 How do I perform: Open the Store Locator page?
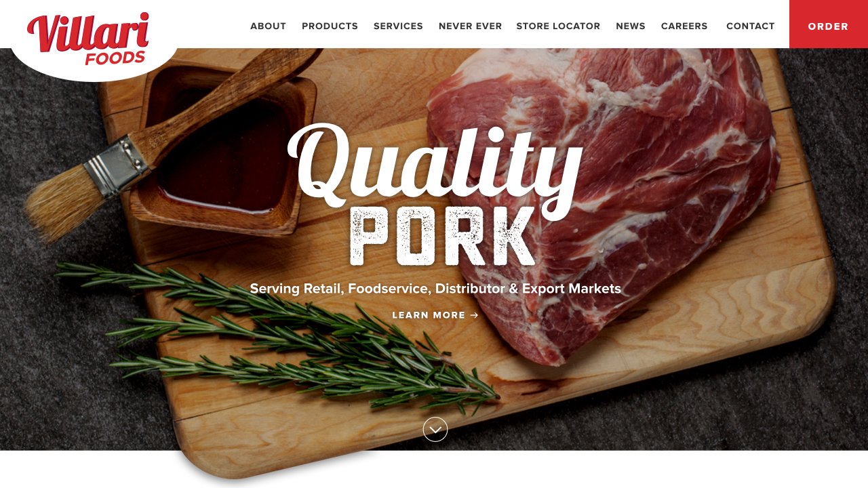[558, 26]
